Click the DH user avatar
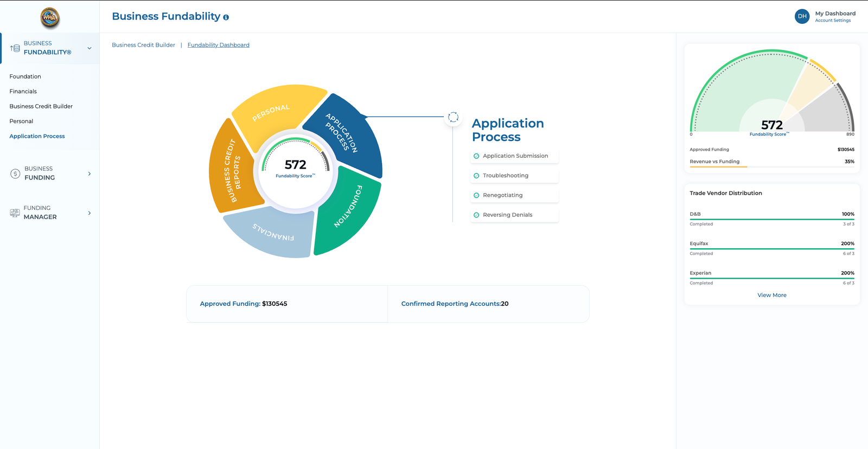Viewport: 868px width, 449px height. 802,16
